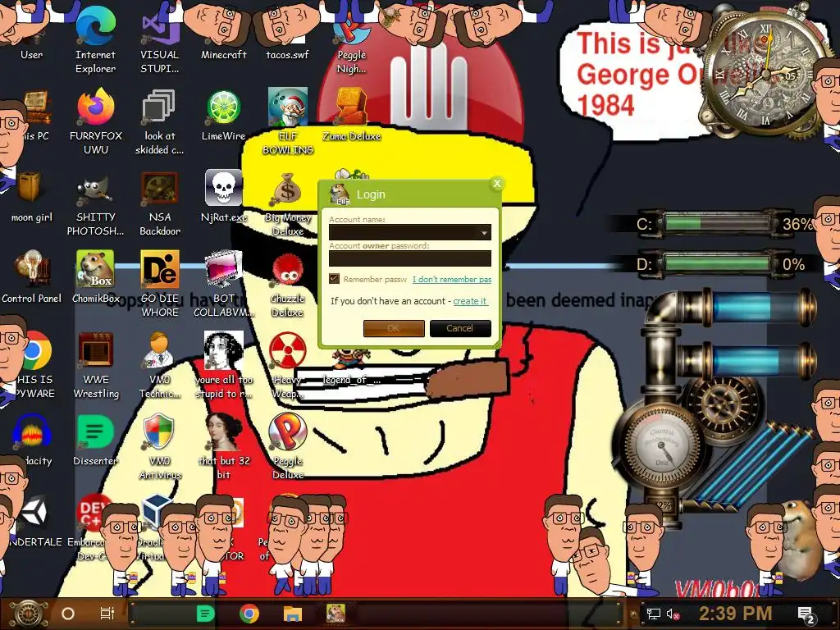Expand the Account name dropdown arrow
Screen dimensions: 840x630
click(x=484, y=232)
